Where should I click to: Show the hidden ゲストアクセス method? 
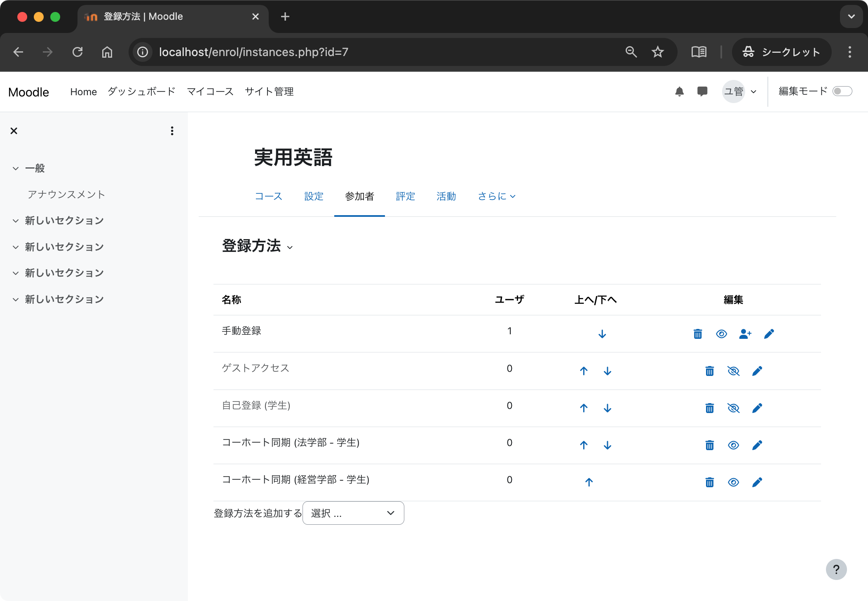(x=734, y=371)
